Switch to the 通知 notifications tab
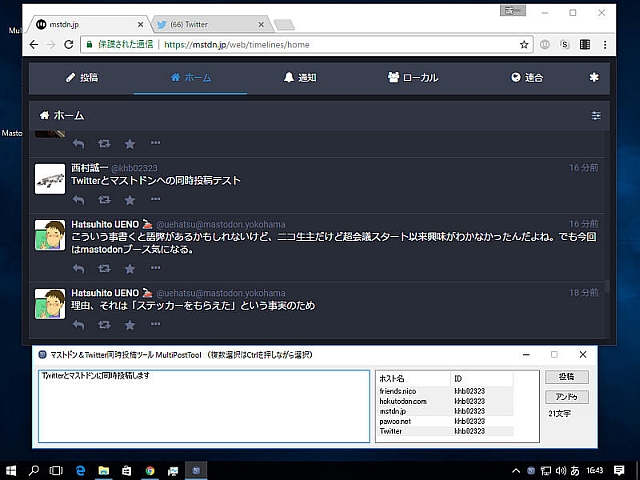The image size is (640, 480). click(300, 78)
